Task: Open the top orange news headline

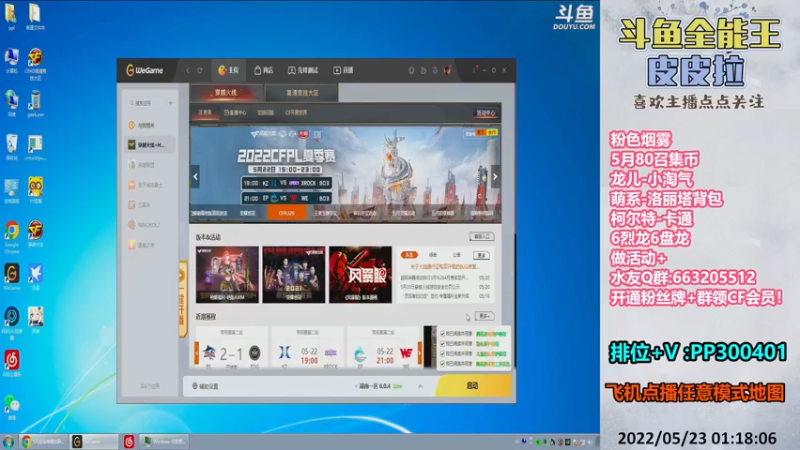Action: coord(444,266)
